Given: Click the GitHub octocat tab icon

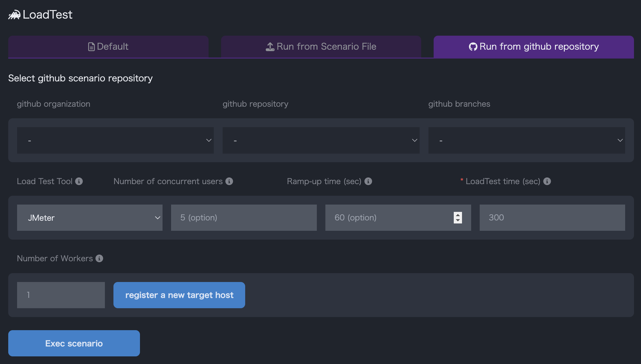Looking at the screenshot, I should tap(473, 47).
